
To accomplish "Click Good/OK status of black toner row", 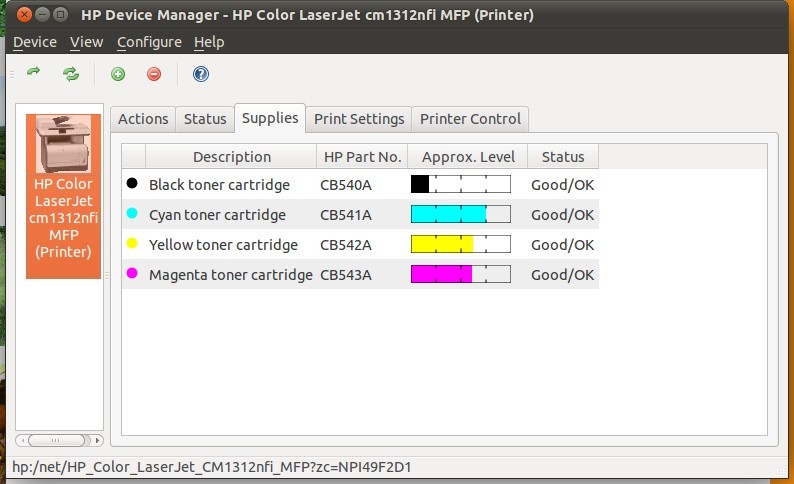I will click(563, 185).
